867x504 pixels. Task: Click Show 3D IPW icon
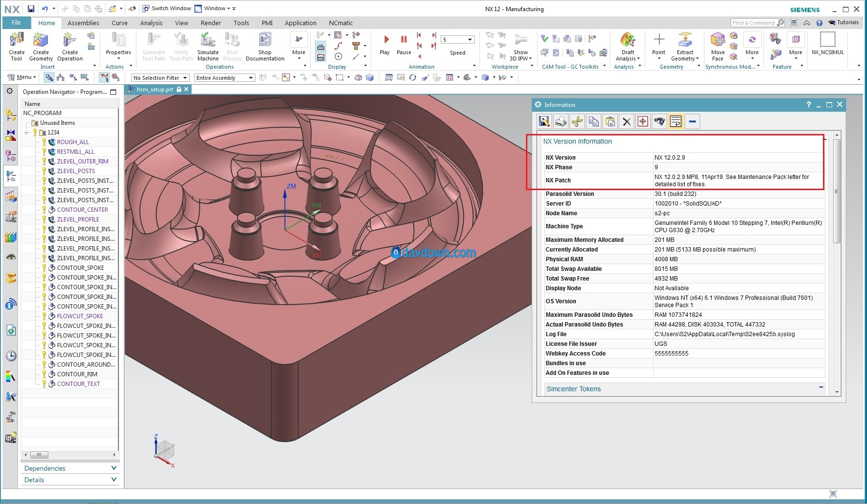[521, 47]
